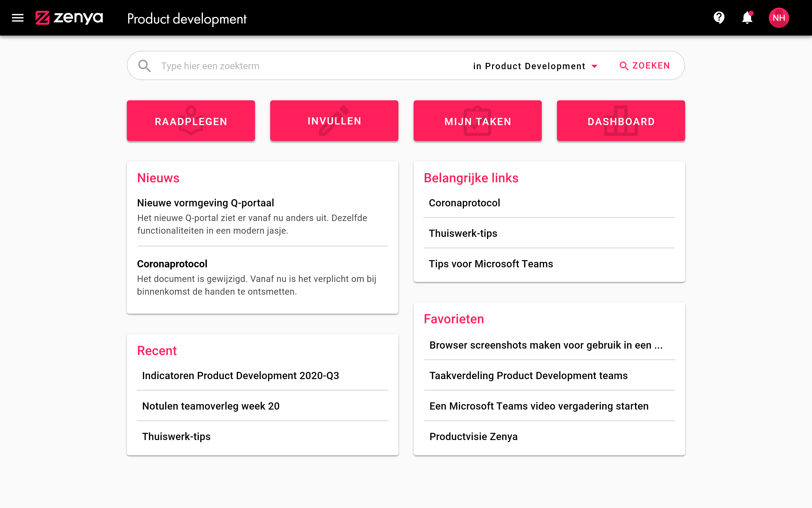812x508 pixels.
Task: Click the magnifier icon in search field
Action: (x=144, y=66)
